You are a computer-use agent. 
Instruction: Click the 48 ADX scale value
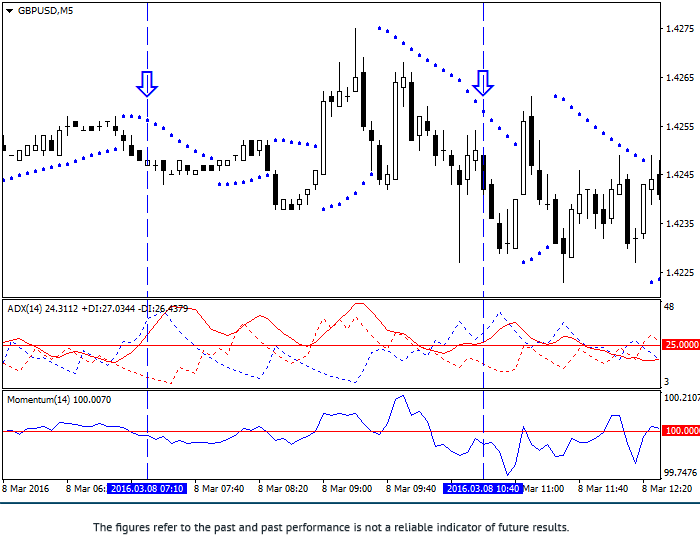(669, 307)
